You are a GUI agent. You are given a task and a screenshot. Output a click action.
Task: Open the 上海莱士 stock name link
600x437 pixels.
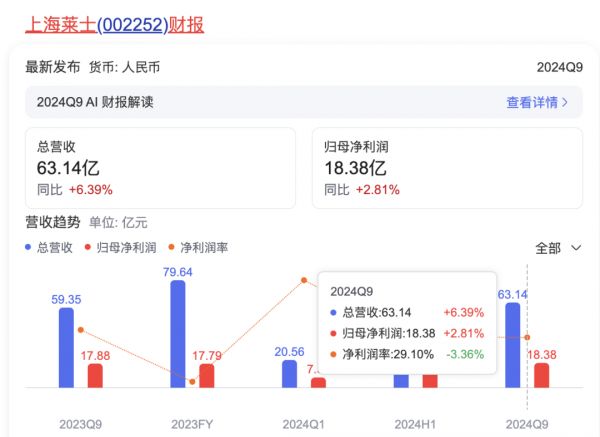pos(60,25)
